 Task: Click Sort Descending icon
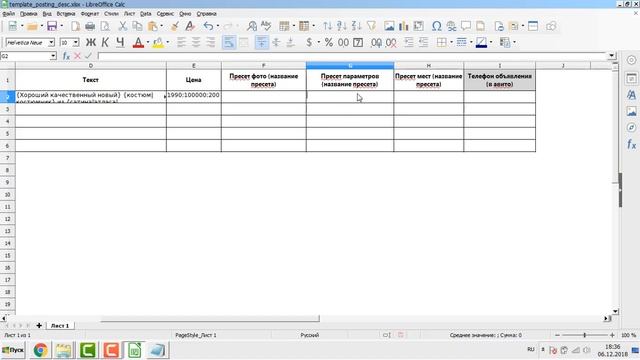[356, 26]
